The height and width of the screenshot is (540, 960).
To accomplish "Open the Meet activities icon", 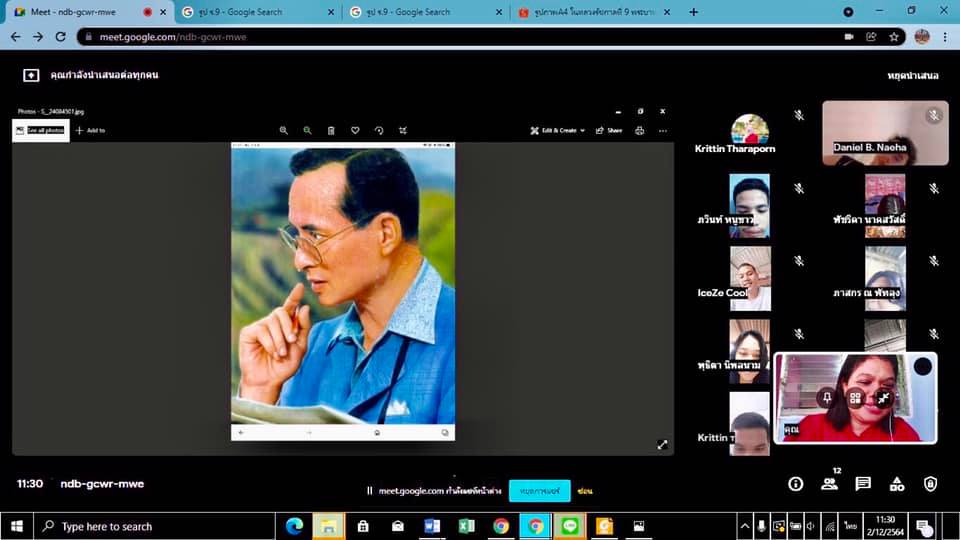I will [897, 484].
